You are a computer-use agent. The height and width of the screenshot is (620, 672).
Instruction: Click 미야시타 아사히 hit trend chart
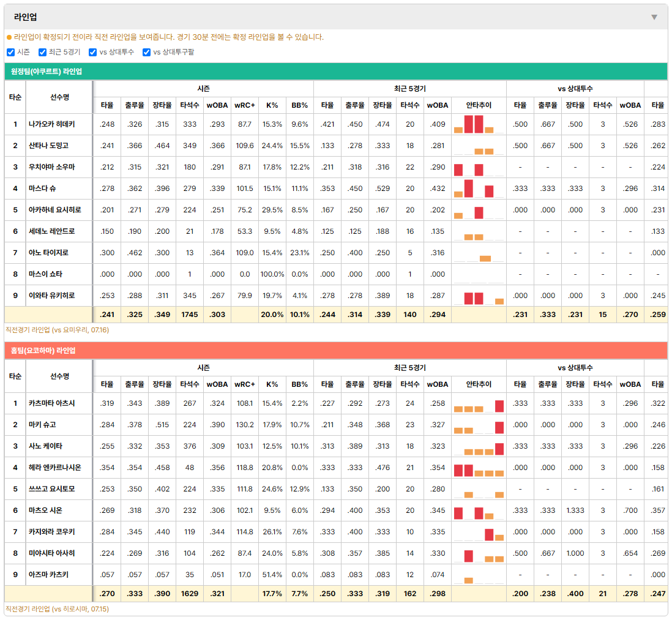click(479, 553)
